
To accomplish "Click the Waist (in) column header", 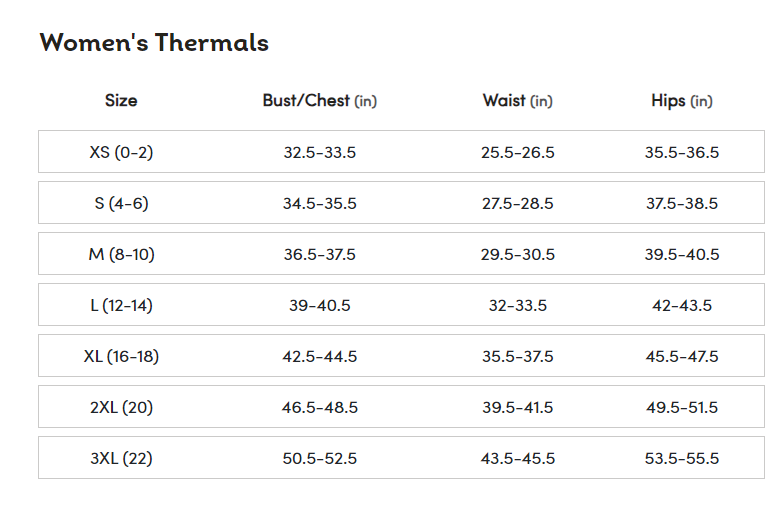I will point(517,101).
